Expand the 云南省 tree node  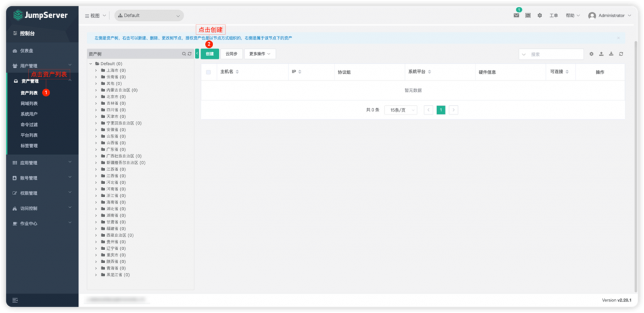pos(96,77)
